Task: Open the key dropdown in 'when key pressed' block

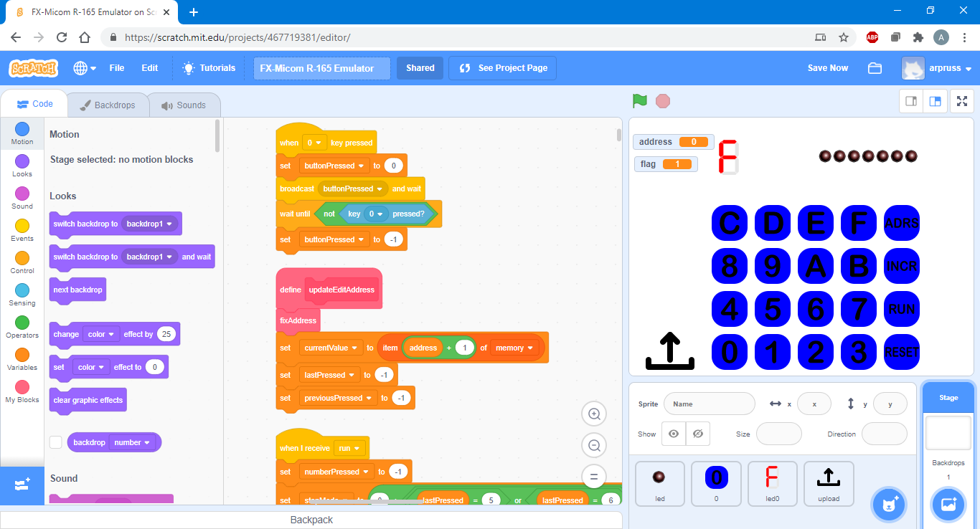Action: point(314,143)
